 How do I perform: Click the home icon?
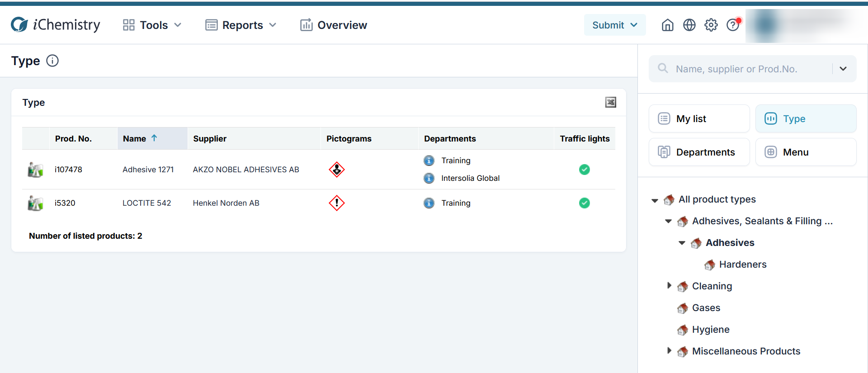click(668, 25)
